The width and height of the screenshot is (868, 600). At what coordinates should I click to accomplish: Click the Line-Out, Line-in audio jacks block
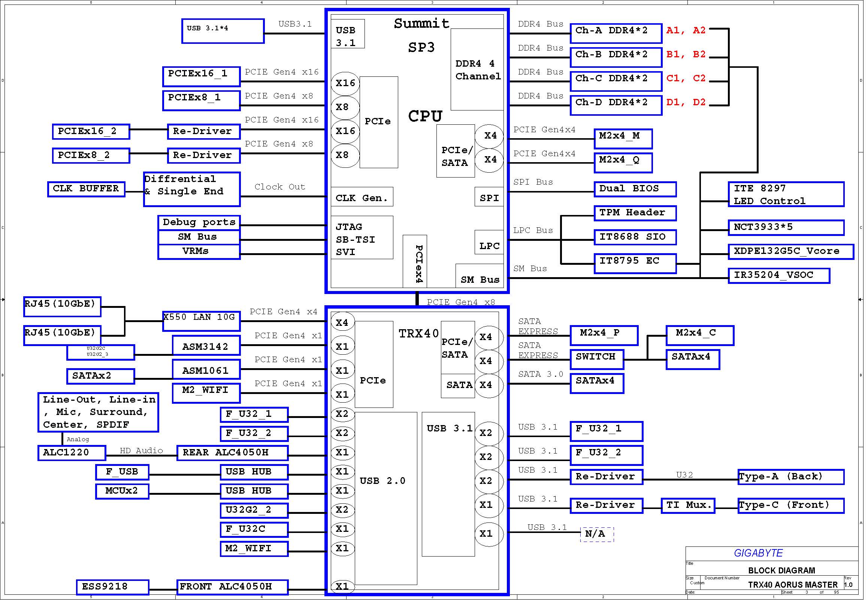[99, 413]
